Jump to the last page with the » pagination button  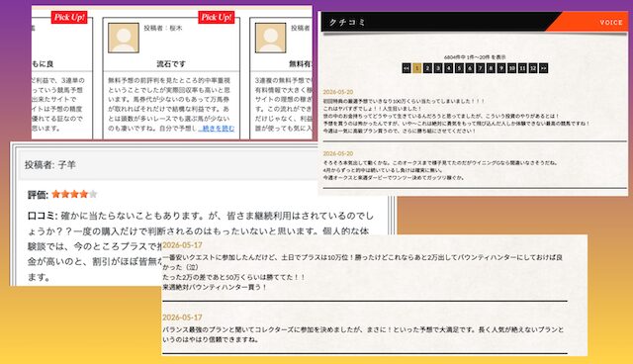point(544,68)
